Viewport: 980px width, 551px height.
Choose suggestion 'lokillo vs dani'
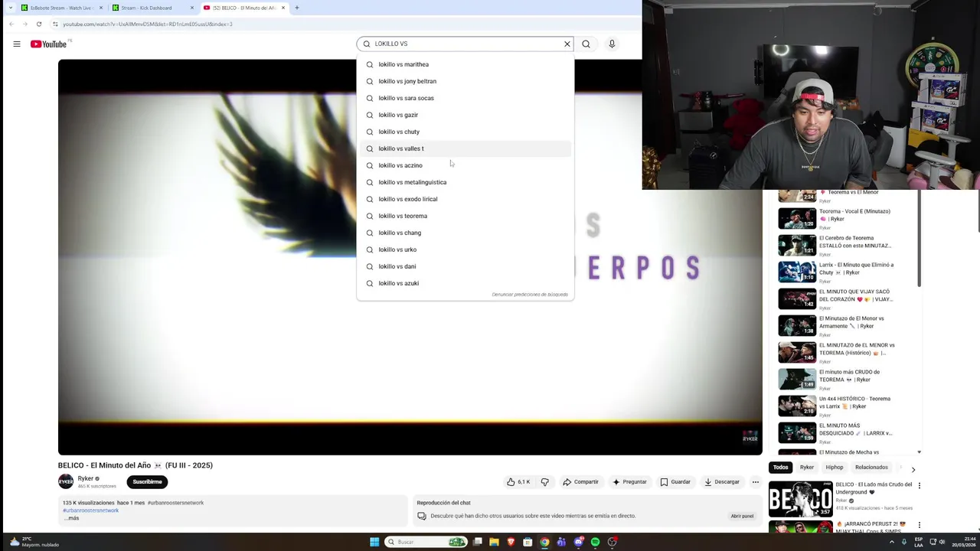click(465, 266)
